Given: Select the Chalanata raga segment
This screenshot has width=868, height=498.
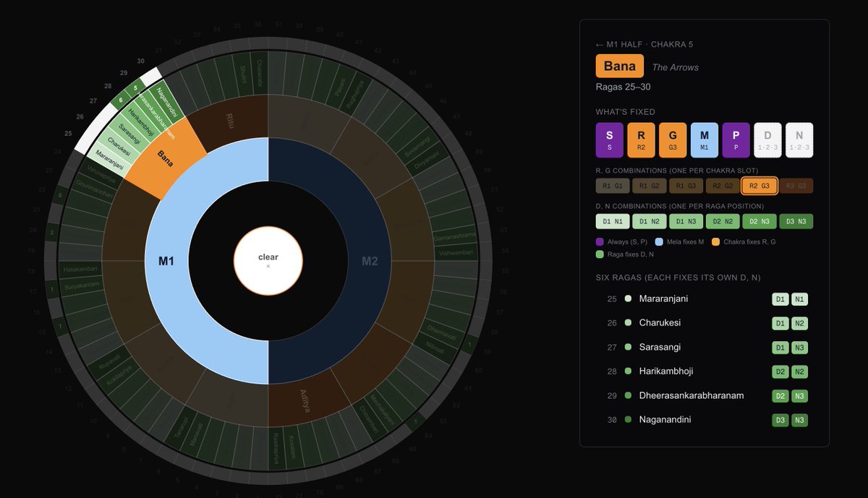Looking at the screenshot, I should click(x=260, y=72).
